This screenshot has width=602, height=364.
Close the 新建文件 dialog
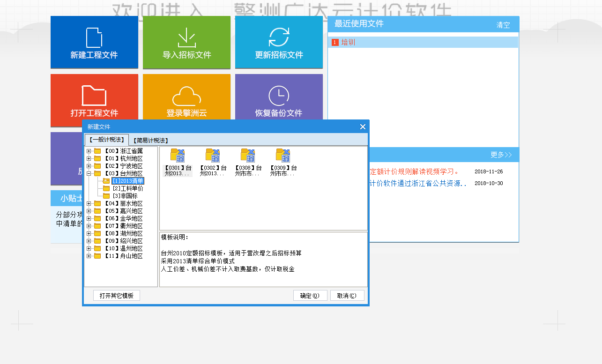tap(363, 126)
